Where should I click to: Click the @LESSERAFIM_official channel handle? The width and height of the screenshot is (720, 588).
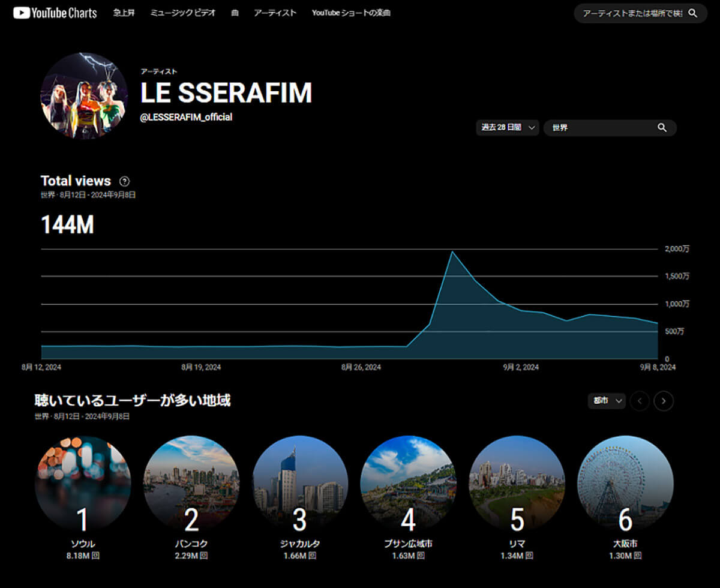186,118
